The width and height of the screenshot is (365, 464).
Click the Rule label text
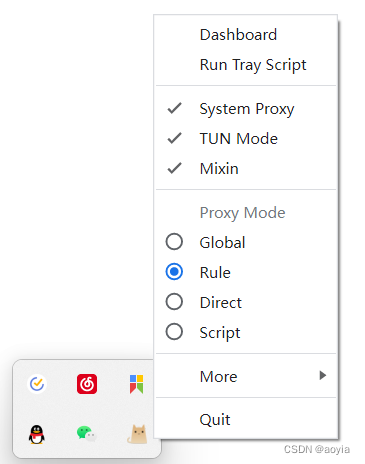point(215,272)
